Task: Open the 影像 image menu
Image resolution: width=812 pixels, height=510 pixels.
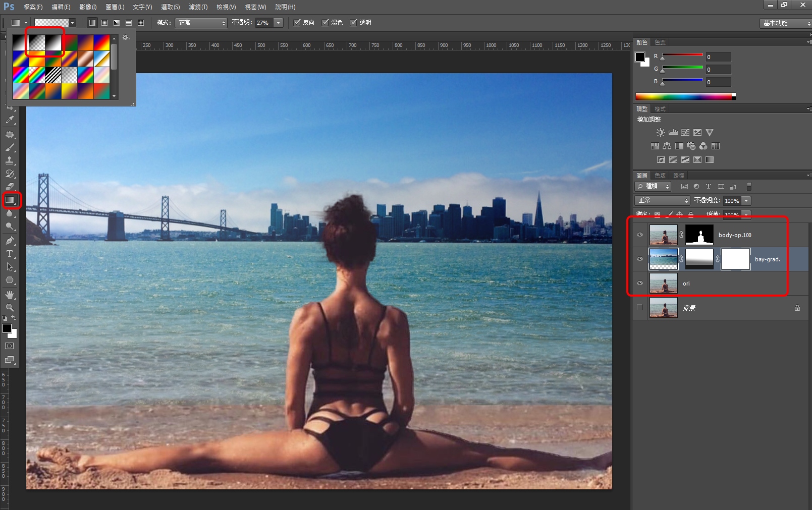Action: click(88, 7)
